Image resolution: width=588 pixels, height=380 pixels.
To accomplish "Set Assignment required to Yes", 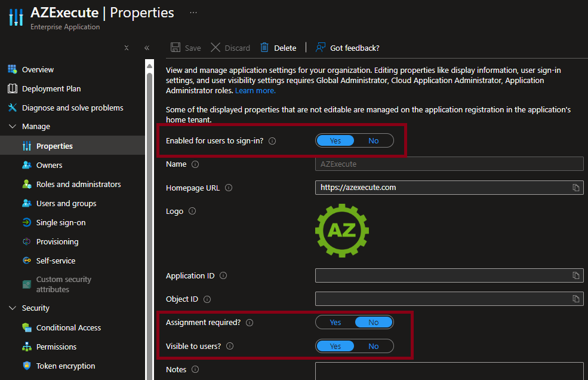I will point(335,322).
